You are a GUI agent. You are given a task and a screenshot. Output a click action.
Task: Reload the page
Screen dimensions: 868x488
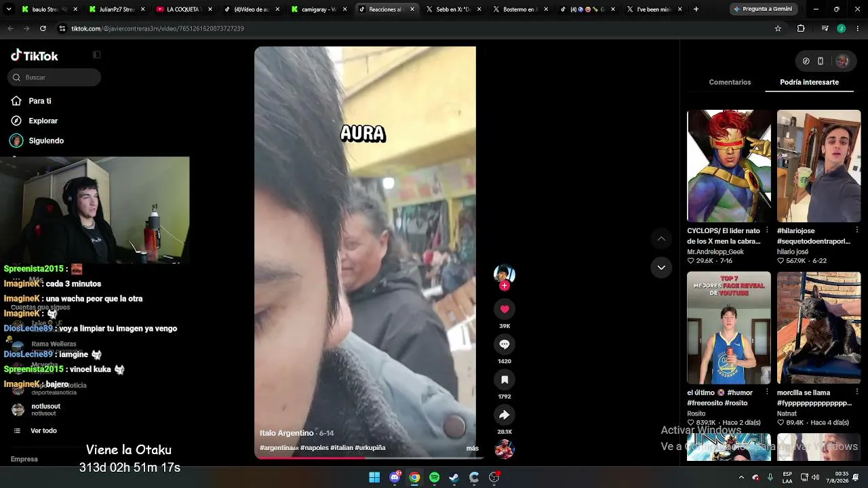[43, 28]
